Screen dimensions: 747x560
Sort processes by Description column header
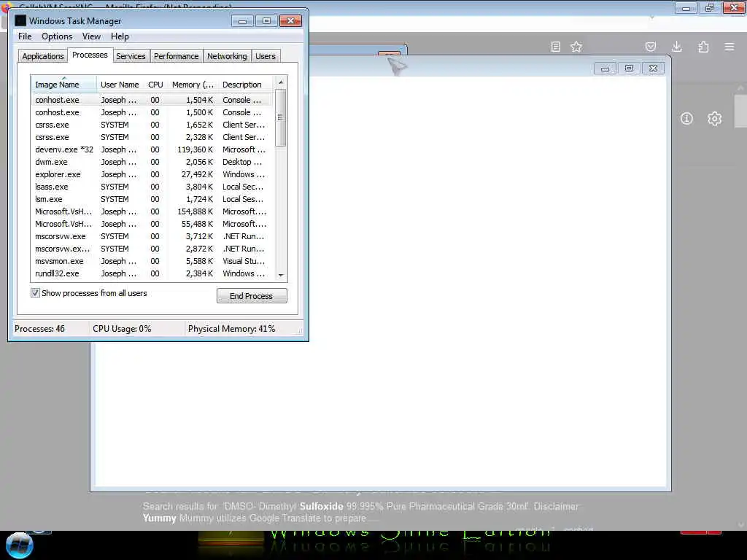245,85
